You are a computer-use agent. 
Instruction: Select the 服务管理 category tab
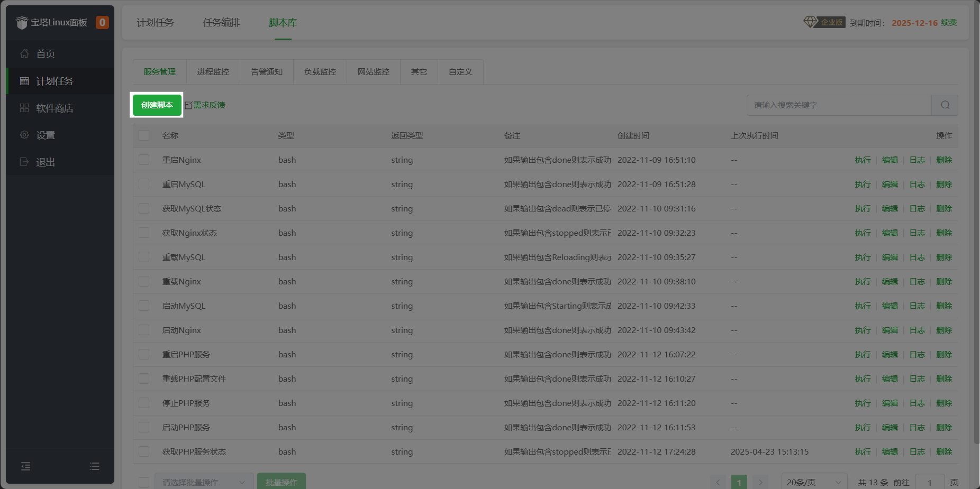point(160,72)
